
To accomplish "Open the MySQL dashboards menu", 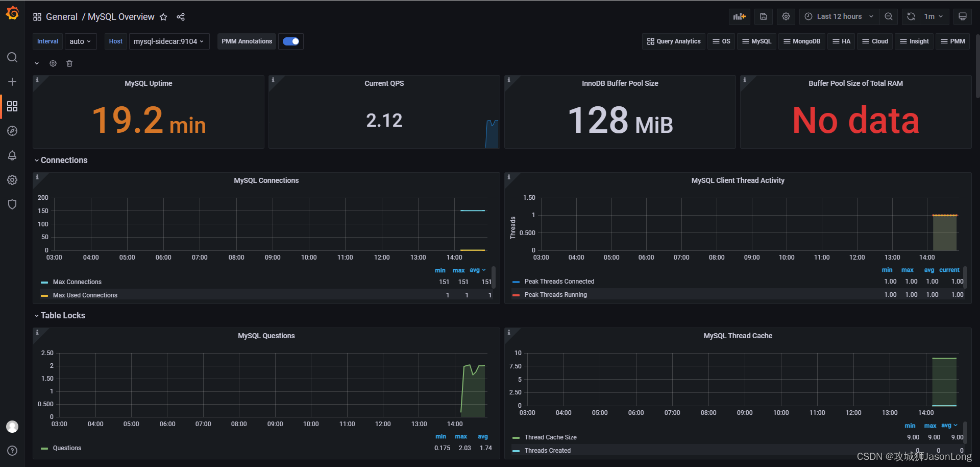I will point(756,41).
